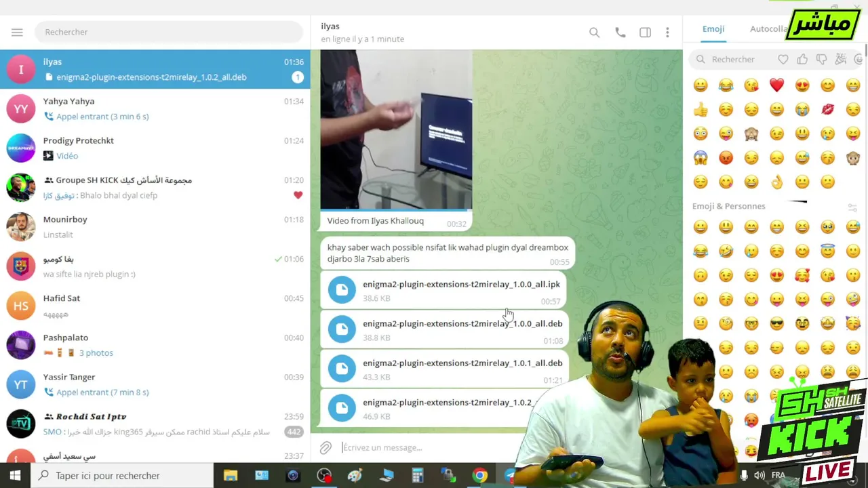Open OBS Studio from the taskbar

coord(324,476)
